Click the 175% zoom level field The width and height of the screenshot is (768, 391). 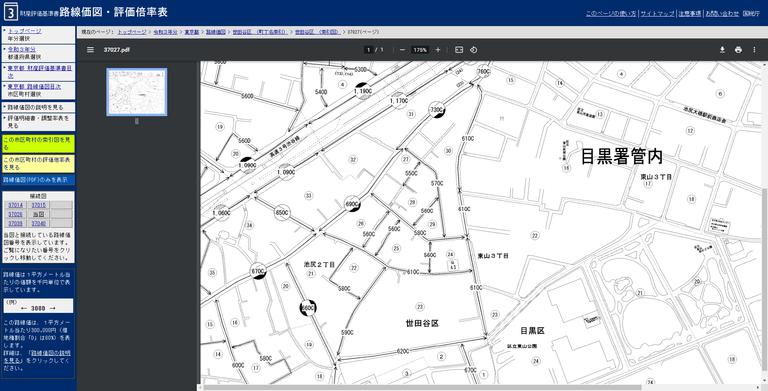point(420,49)
